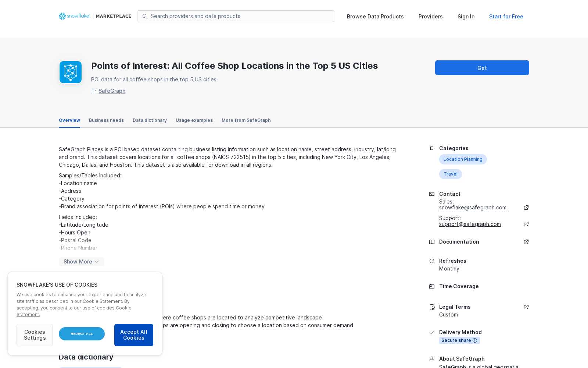Click the 'Data dictionary' section heading
This screenshot has width=588, height=368.
(86, 357)
